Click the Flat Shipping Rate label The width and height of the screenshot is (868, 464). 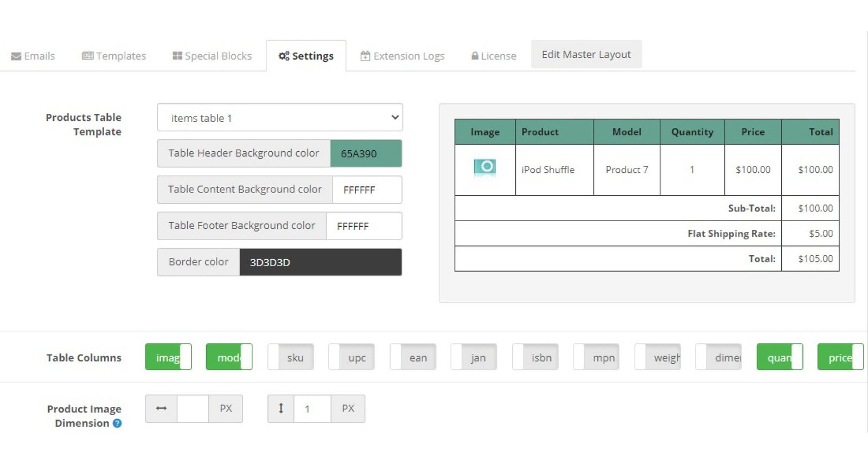(x=731, y=234)
